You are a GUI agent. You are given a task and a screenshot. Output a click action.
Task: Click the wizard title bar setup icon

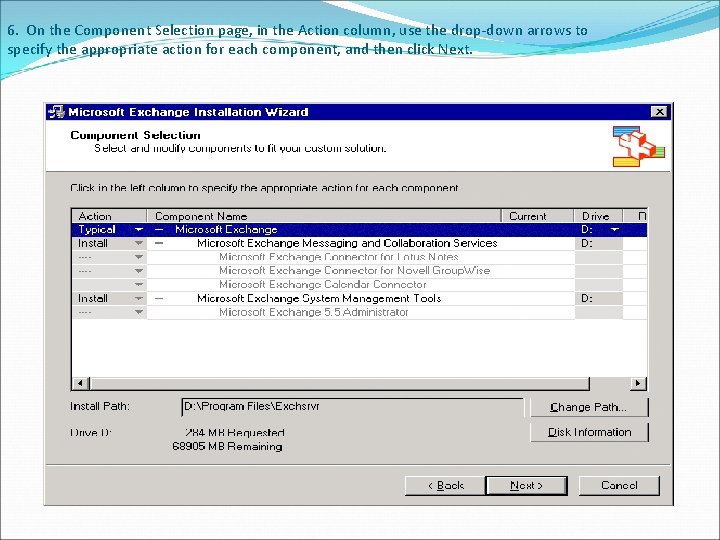56,112
